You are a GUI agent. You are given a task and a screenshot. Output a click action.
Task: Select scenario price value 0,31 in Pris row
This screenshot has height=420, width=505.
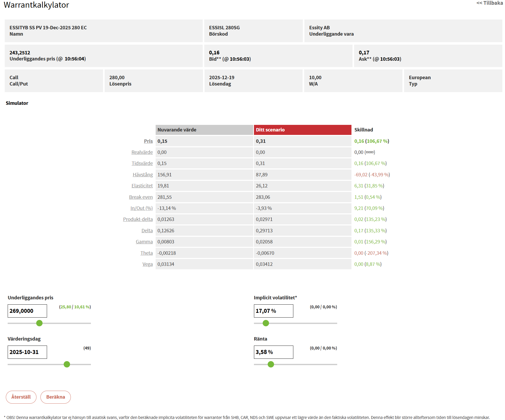[x=261, y=141]
